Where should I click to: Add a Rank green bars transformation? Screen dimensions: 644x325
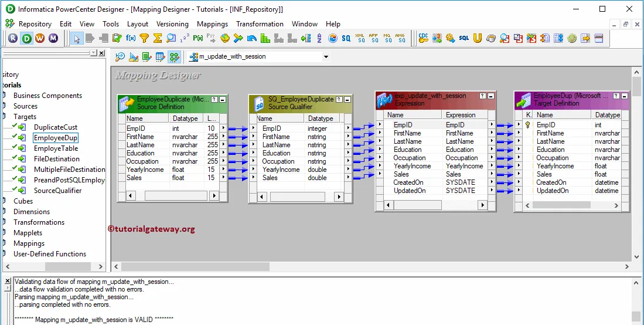(x=265, y=39)
